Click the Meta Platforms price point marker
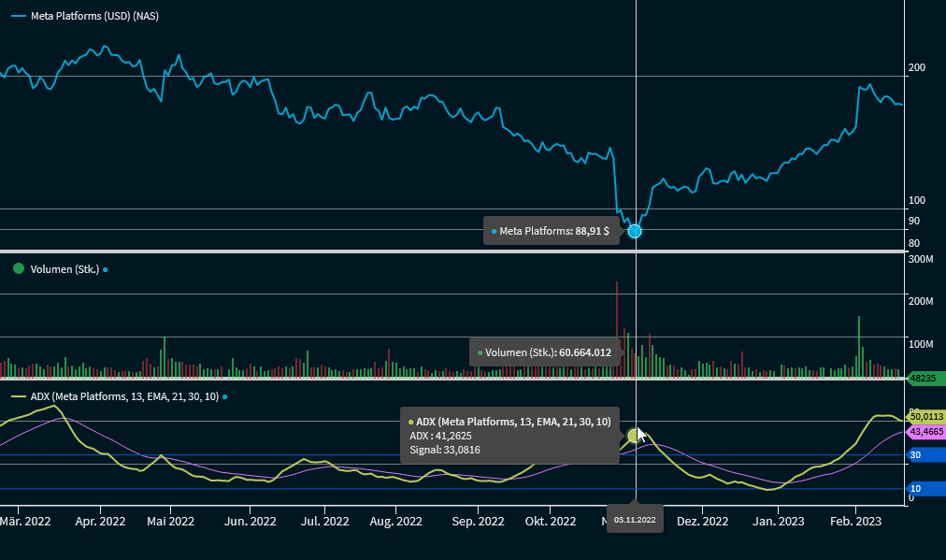Screen dimensions: 946x560 pyautogui.click(x=635, y=231)
